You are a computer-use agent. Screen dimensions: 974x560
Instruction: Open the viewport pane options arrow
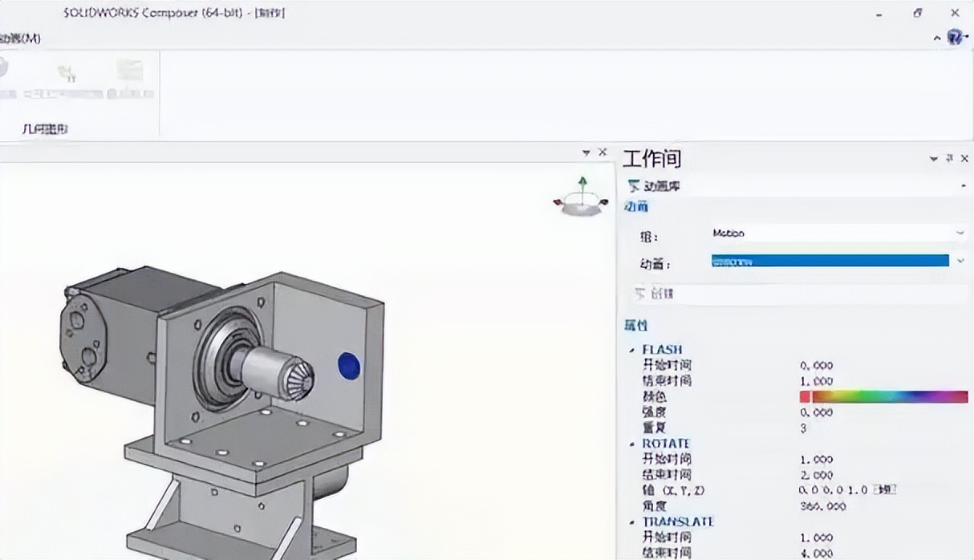click(586, 152)
